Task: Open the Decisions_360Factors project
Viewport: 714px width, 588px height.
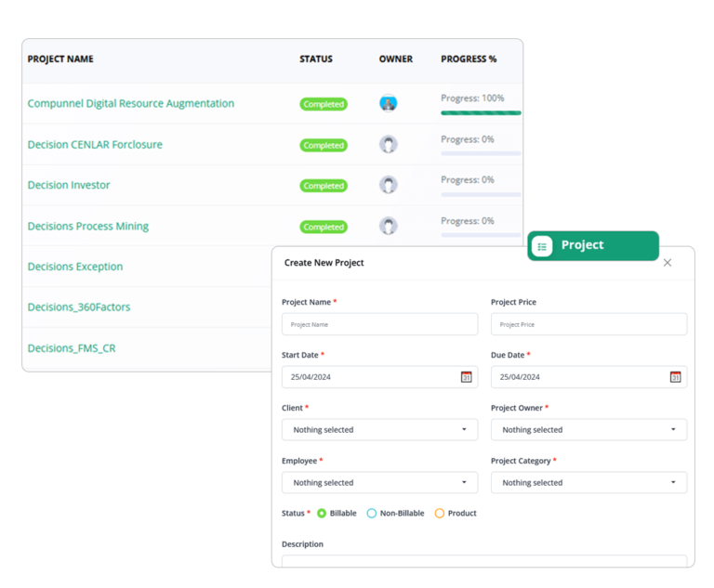Action: pyautogui.click(x=79, y=307)
